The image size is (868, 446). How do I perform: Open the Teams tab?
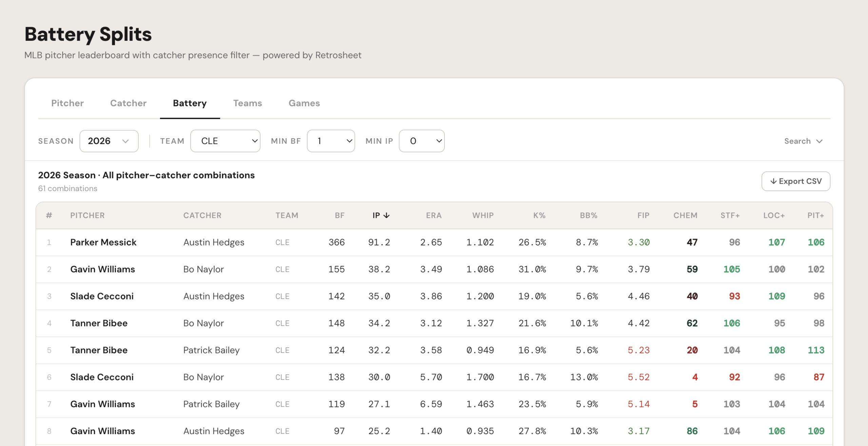(x=248, y=103)
